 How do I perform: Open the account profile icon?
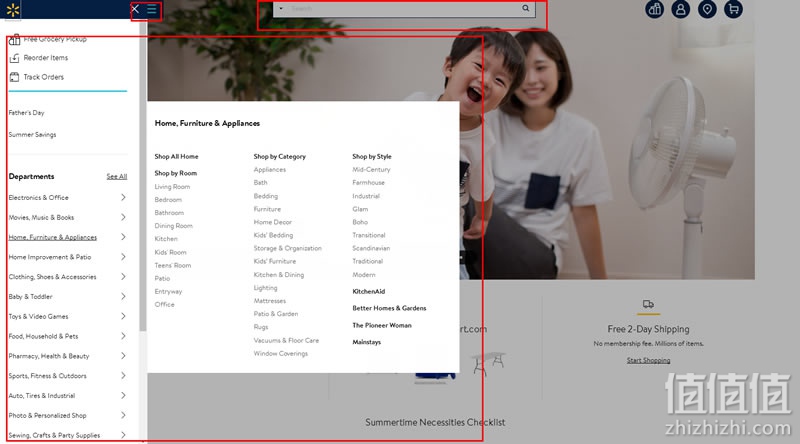681,9
